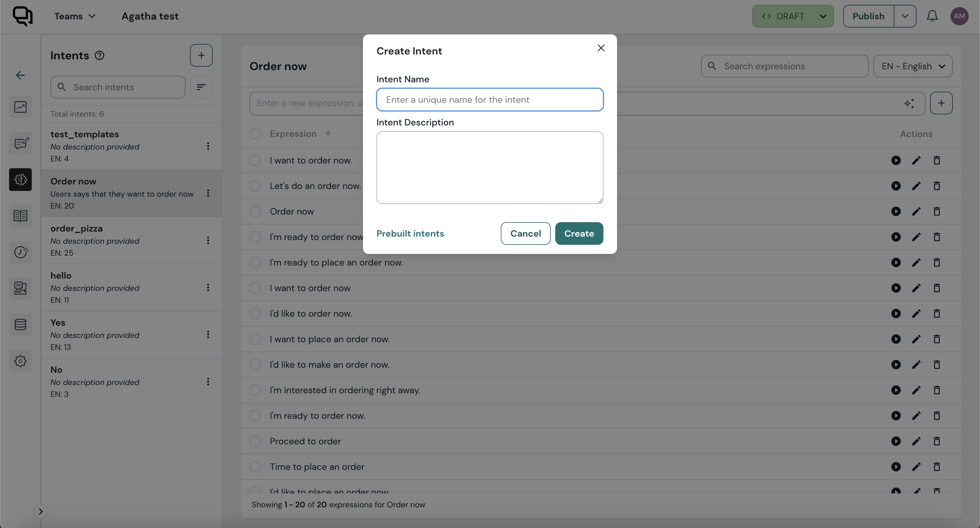Open the EN - English language dropdown
The image size is (980, 528).
(x=913, y=66)
